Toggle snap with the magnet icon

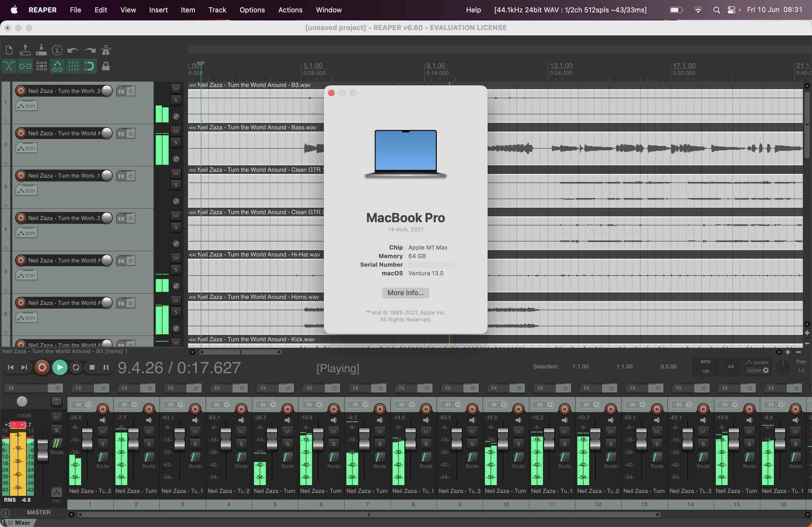pyautogui.click(x=89, y=66)
